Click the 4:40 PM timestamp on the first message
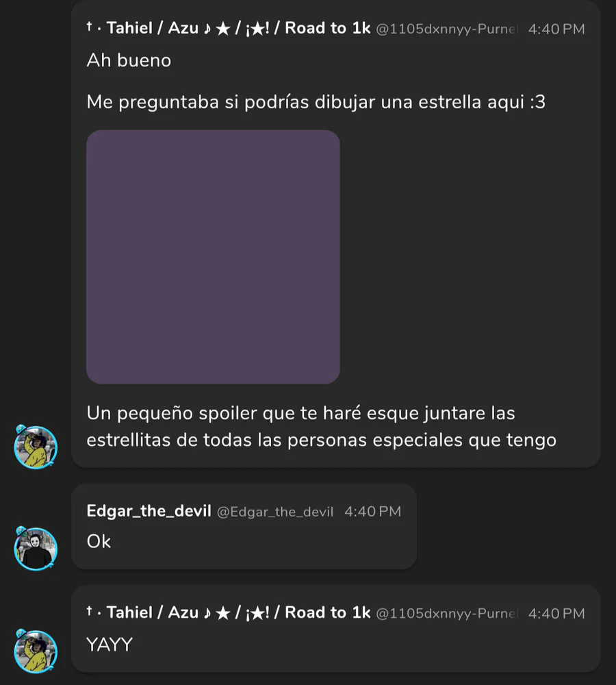 click(556, 29)
